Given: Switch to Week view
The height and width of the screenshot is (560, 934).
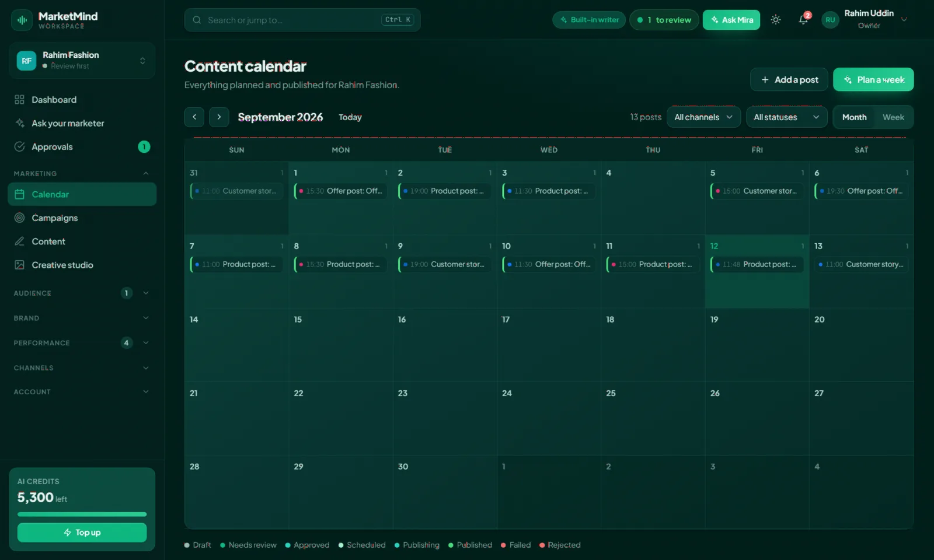Looking at the screenshot, I should (893, 117).
